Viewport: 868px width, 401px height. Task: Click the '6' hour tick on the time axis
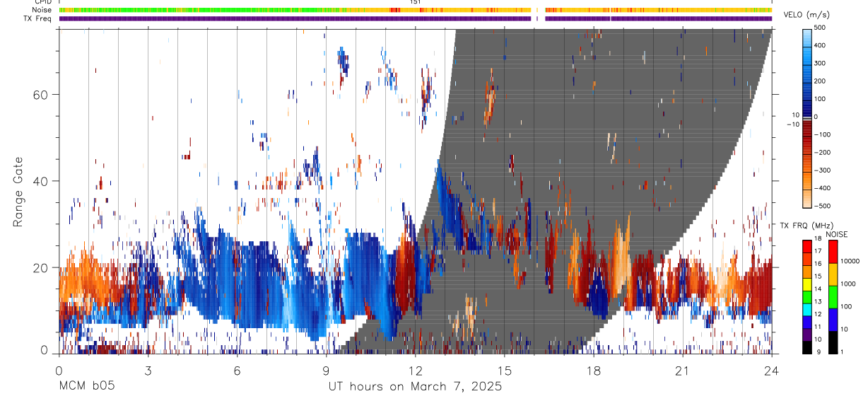point(237,371)
